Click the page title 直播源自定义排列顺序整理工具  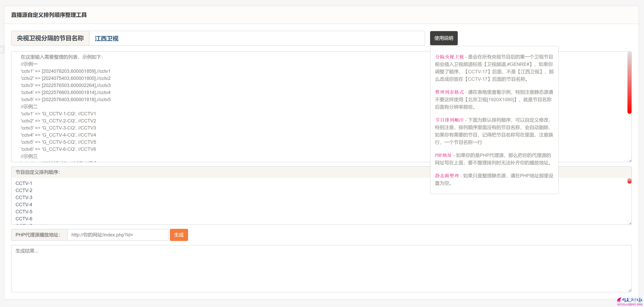[x=49, y=15]
